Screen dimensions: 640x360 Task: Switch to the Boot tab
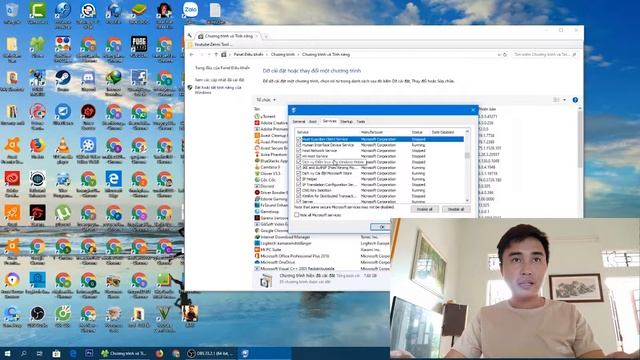[x=313, y=122]
